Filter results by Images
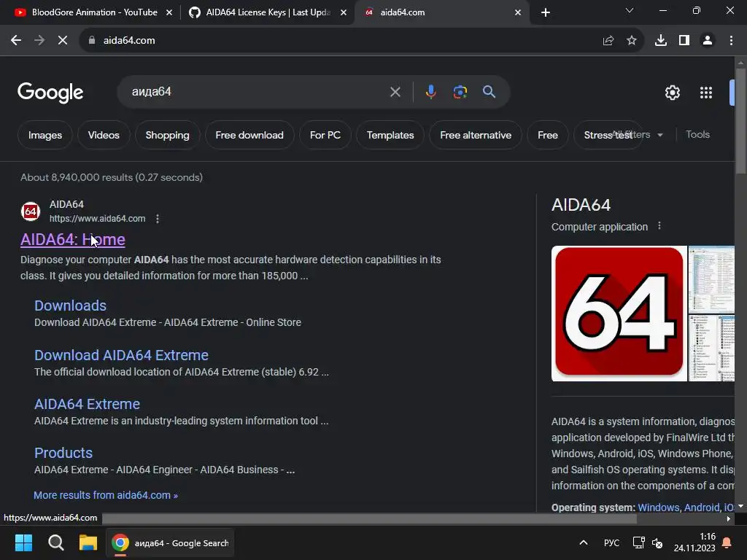This screenshot has width=747, height=560. pos(45,135)
